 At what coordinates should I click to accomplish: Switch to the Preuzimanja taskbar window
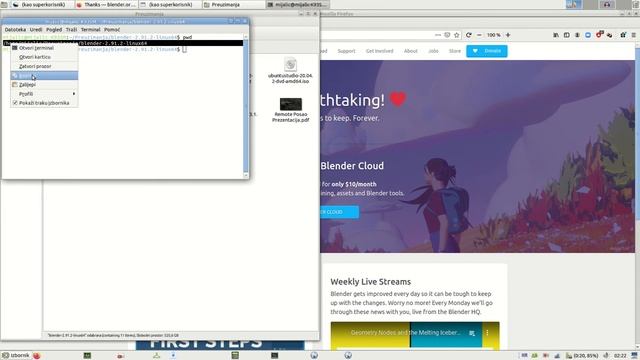[x=233, y=4]
